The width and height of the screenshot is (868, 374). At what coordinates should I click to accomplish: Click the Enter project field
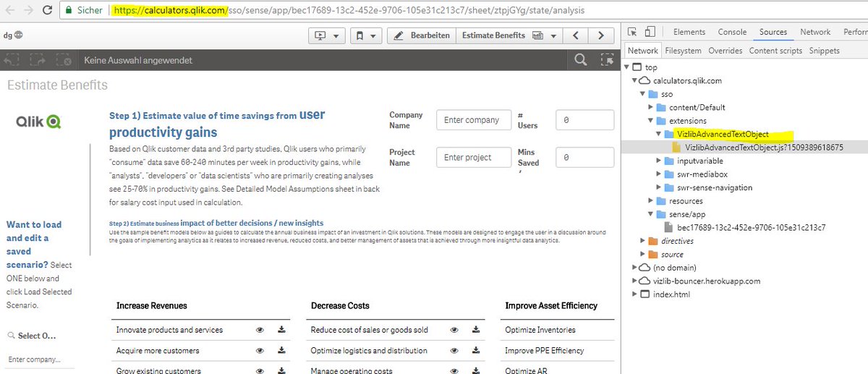[x=474, y=157]
